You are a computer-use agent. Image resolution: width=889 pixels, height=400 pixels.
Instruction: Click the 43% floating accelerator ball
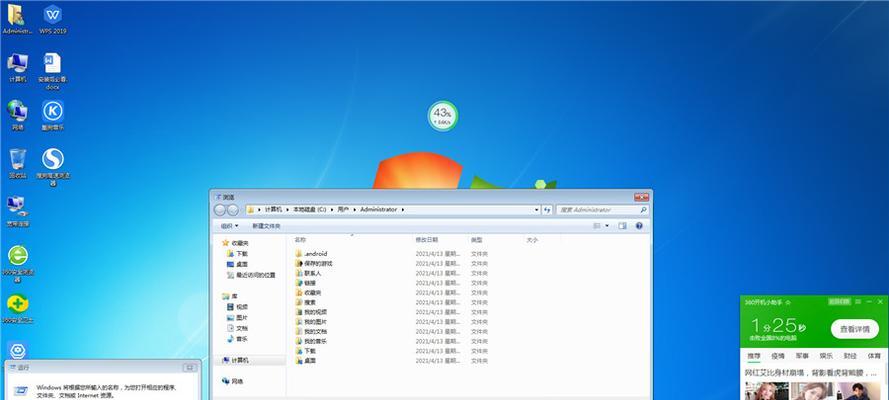click(x=443, y=116)
